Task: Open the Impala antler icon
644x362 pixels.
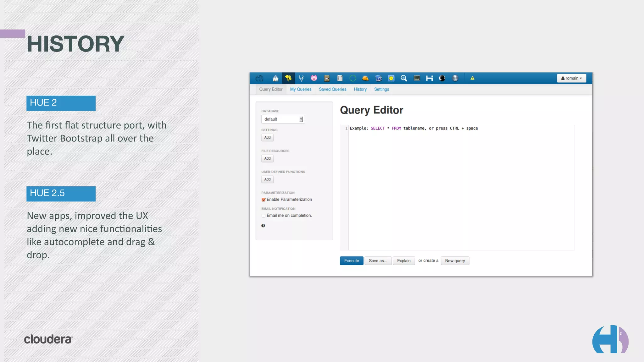Action: pyautogui.click(x=301, y=78)
